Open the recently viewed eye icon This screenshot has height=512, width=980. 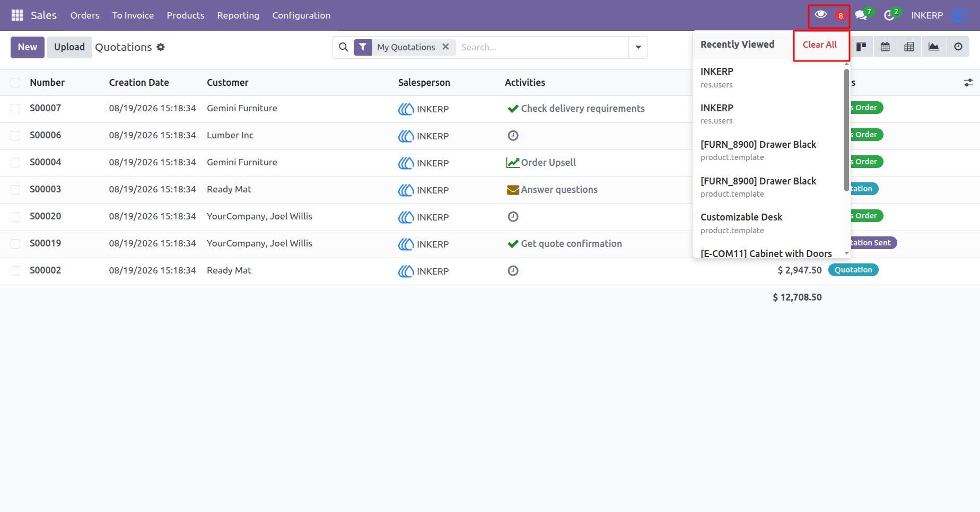pos(820,14)
